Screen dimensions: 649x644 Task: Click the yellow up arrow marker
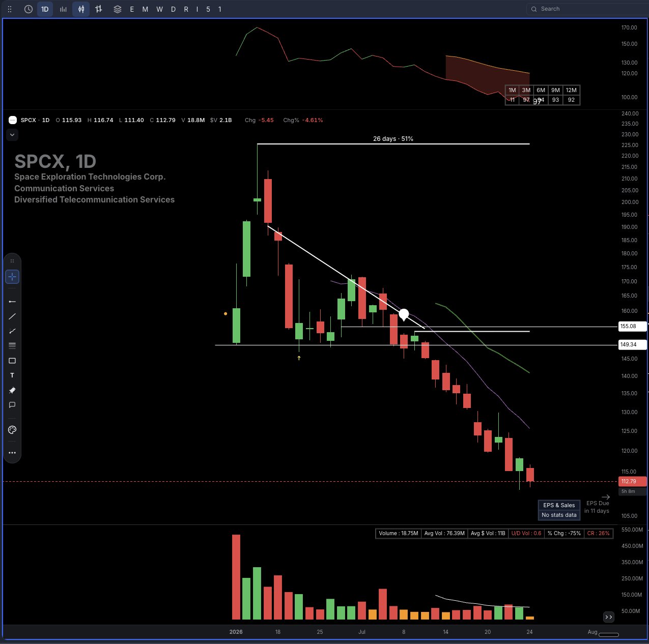coord(299,358)
